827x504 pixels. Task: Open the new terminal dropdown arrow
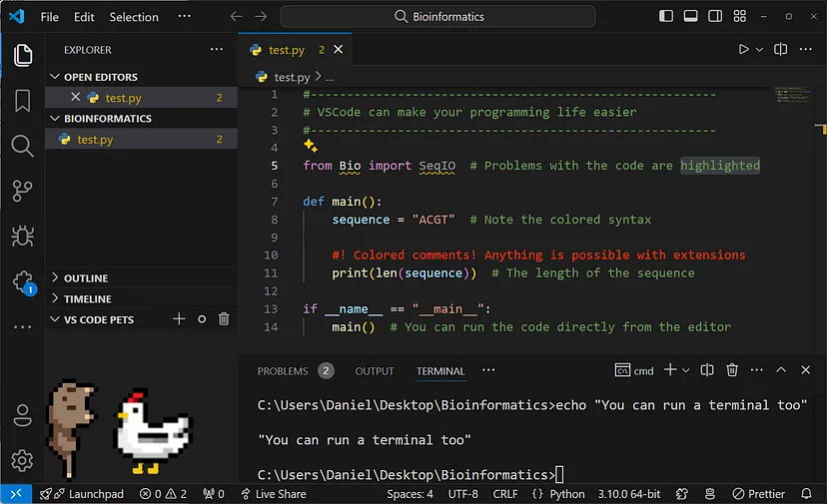(x=686, y=370)
